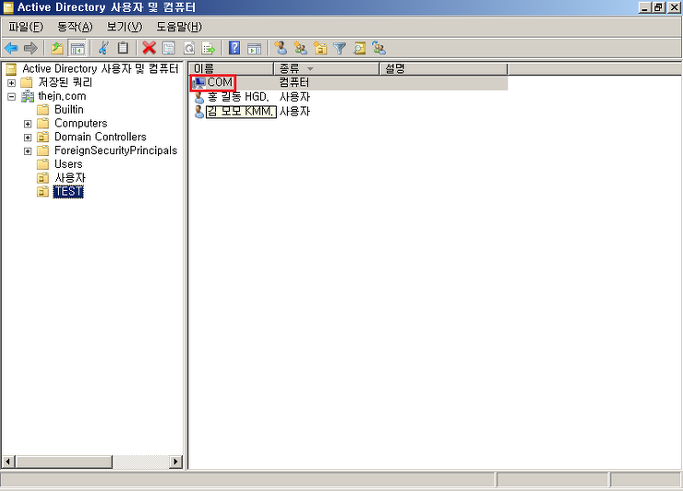683x491 pixels.
Task: Sort by the 종류 column header
Action: point(327,69)
